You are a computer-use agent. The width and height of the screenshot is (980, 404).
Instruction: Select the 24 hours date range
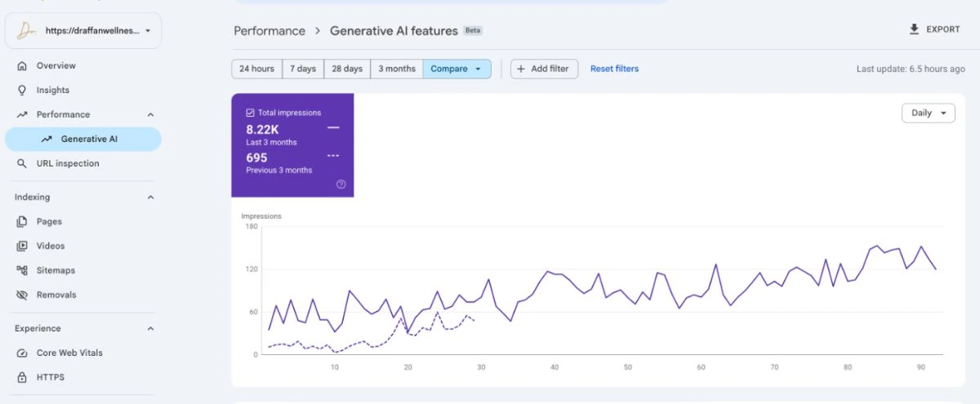pyautogui.click(x=256, y=69)
